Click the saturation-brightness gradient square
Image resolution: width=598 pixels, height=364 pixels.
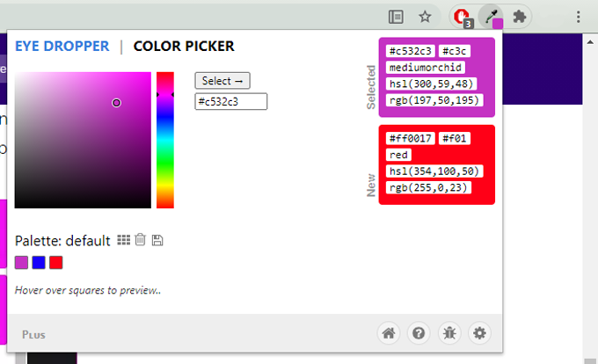point(83,140)
